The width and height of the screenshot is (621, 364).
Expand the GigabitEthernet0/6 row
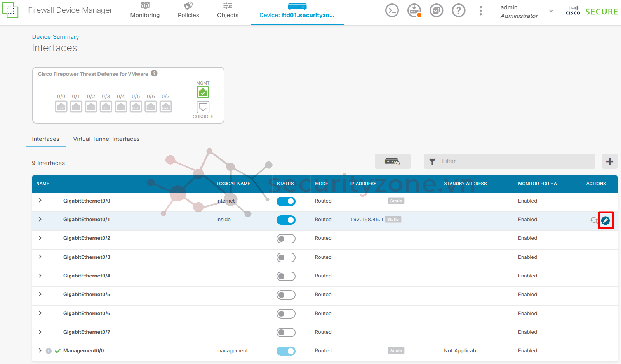40,313
